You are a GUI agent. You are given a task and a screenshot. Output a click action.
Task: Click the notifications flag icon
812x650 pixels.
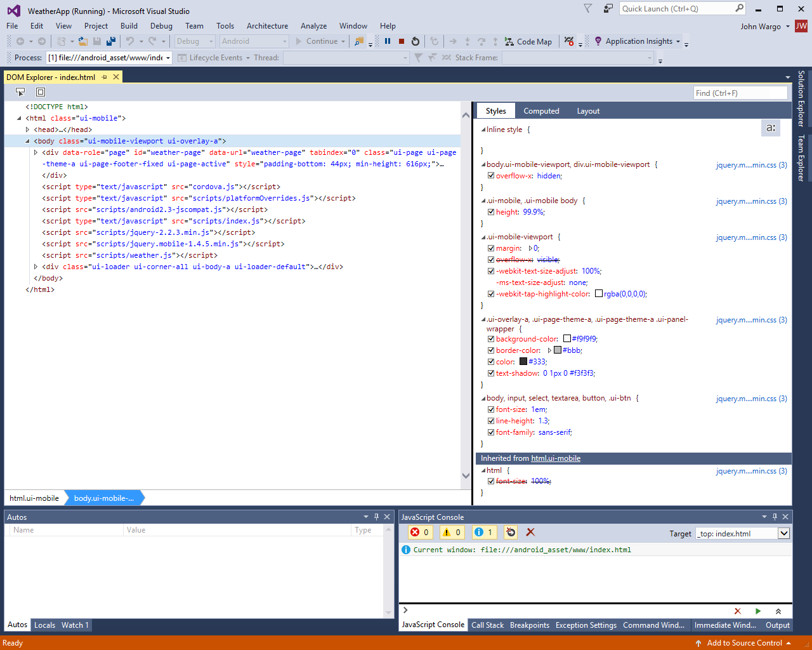tap(587, 8)
